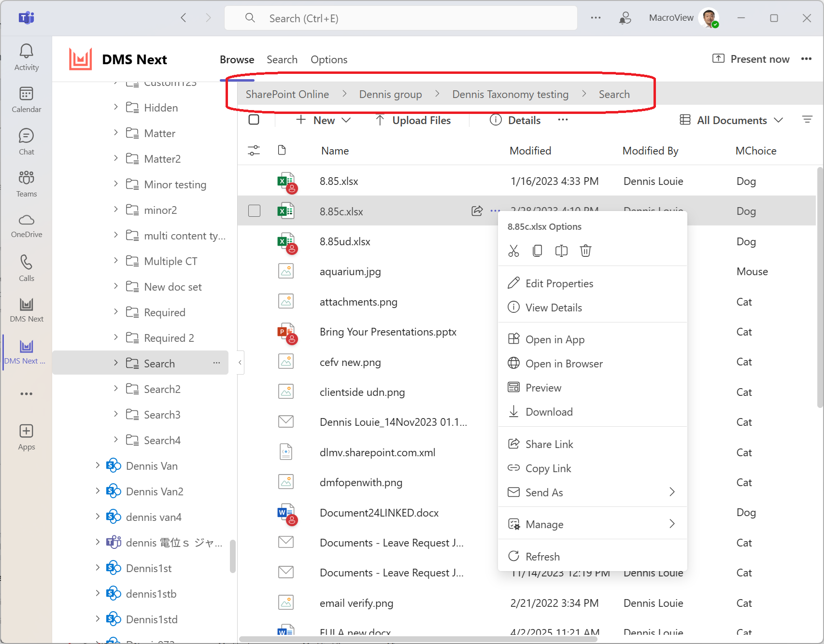Choose Edit Properties from the menu
This screenshot has height=644, width=824.
click(592, 283)
